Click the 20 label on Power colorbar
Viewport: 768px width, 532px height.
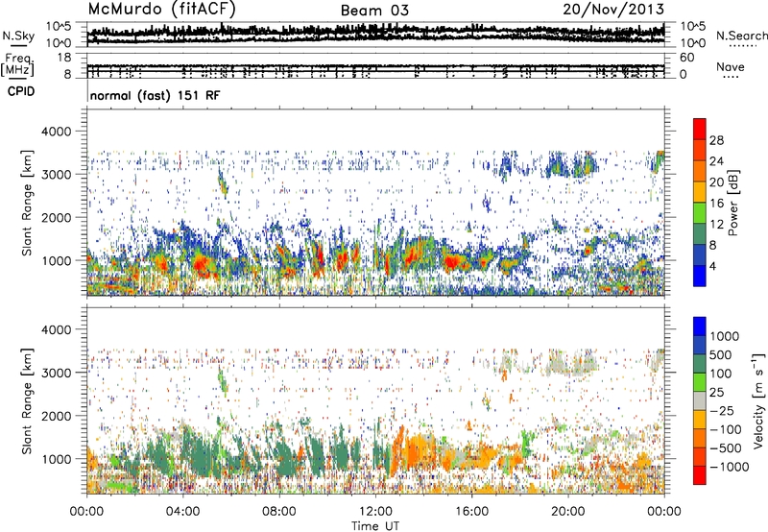pyautogui.click(x=716, y=182)
